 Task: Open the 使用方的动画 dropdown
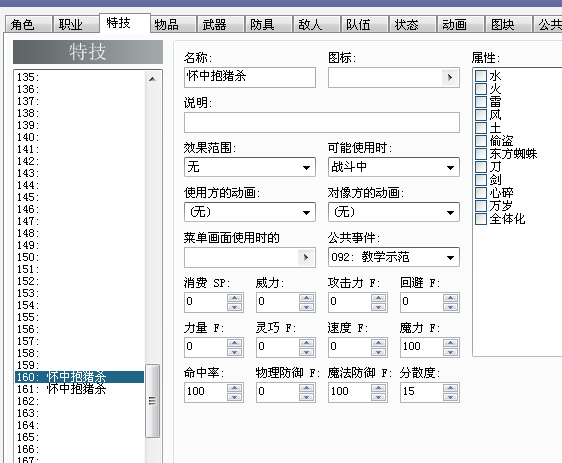pos(250,212)
